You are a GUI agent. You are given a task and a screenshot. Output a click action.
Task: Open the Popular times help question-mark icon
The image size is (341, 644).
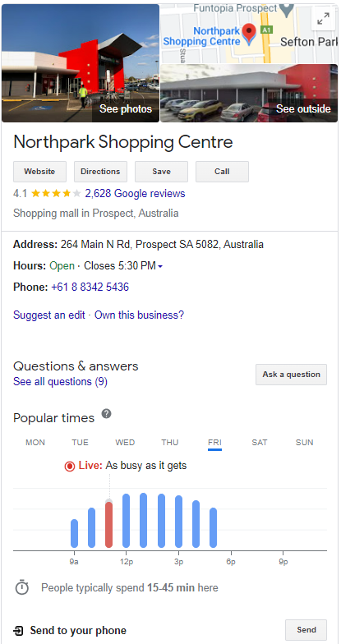tap(107, 414)
